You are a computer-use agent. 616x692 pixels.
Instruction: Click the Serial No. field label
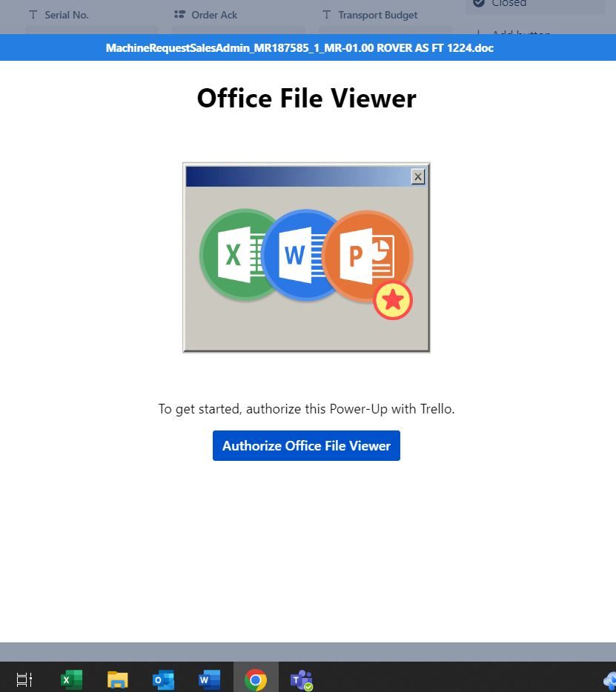pyautogui.click(x=67, y=15)
